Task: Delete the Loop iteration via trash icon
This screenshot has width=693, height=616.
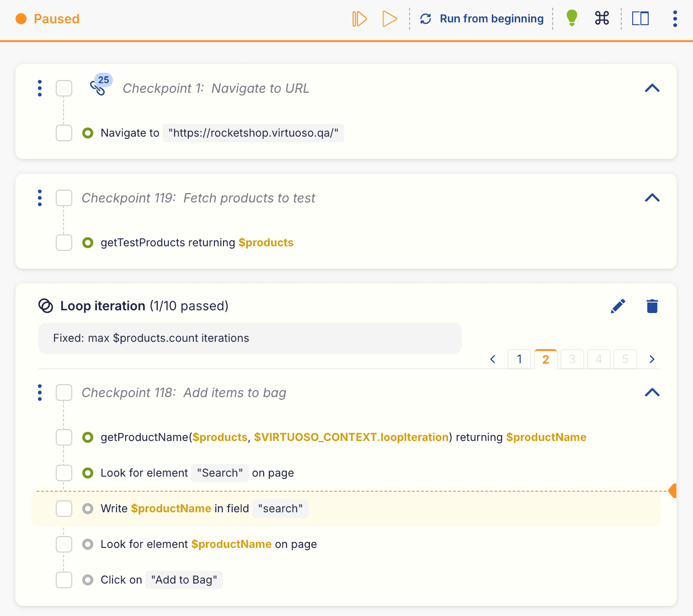Action: coord(652,306)
